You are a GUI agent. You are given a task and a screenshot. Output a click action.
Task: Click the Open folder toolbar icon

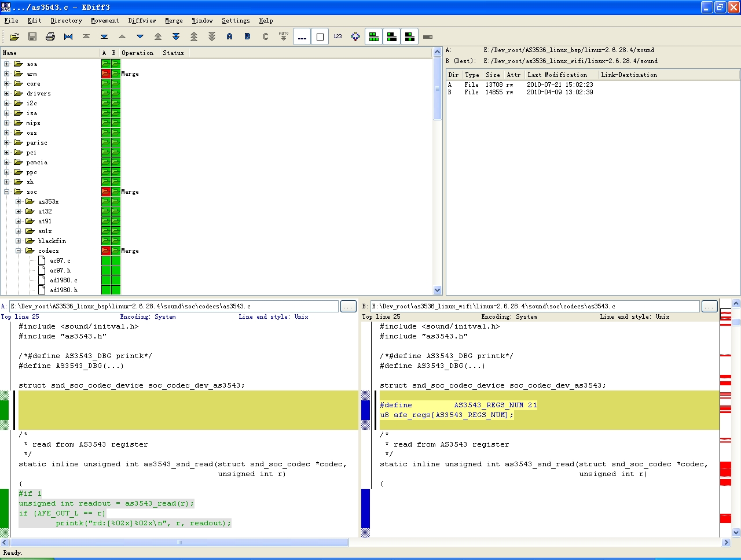click(14, 36)
